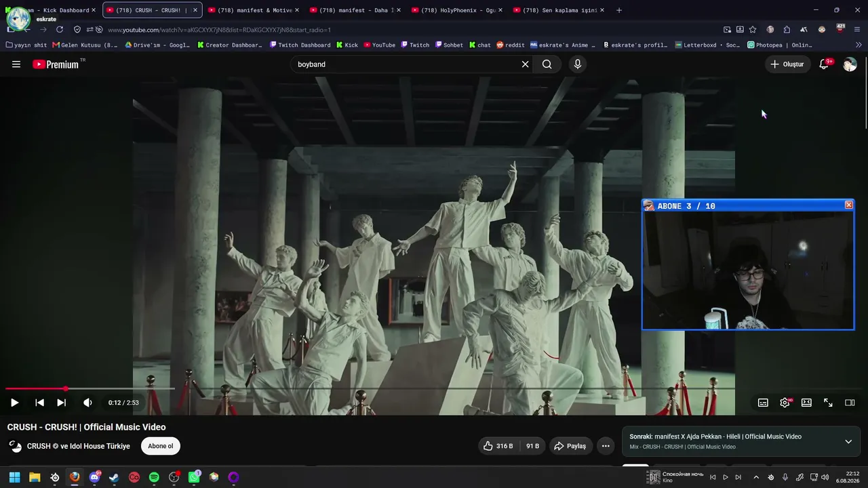Screen dimensions: 868x488
Task: Run the YouTube search with magnifier button
Action: [x=547, y=64]
